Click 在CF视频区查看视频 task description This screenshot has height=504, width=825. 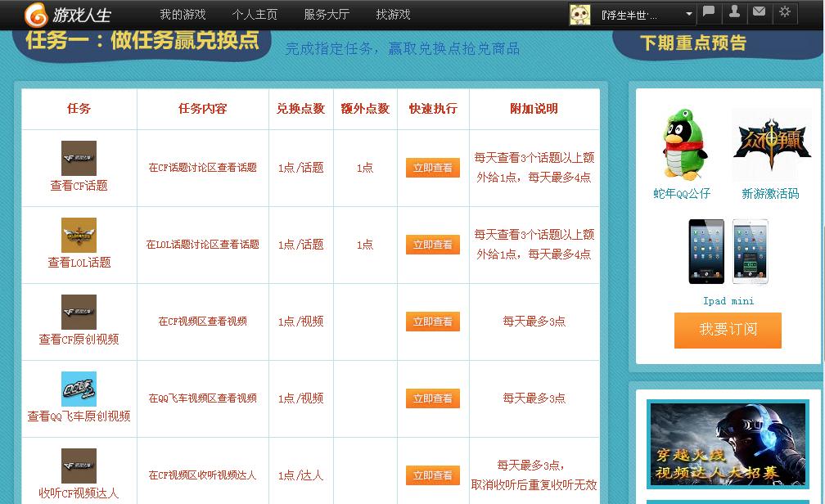[x=203, y=322]
